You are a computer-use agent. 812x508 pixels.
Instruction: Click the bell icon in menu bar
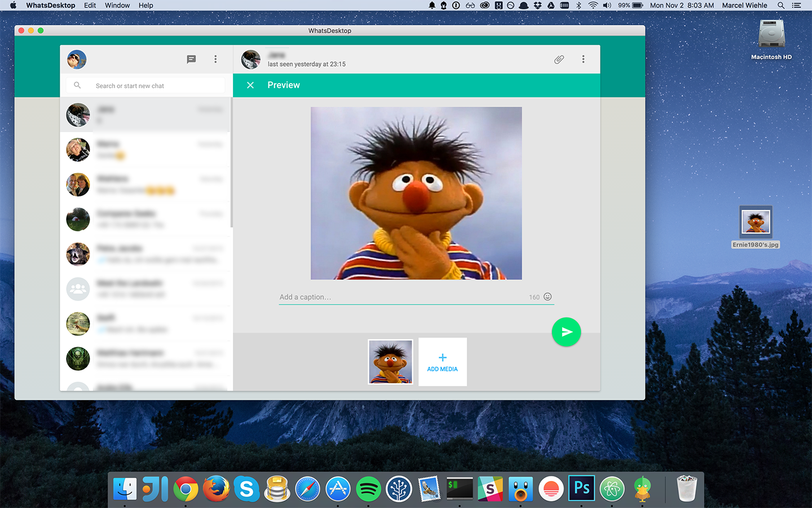point(432,5)
